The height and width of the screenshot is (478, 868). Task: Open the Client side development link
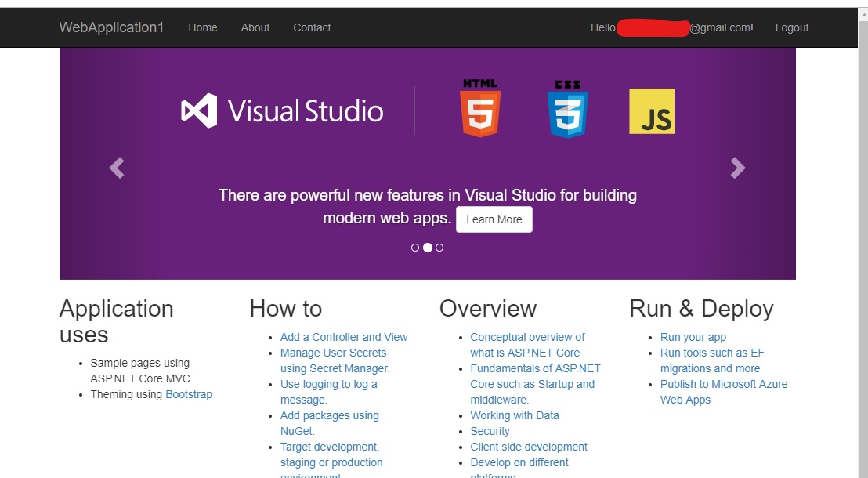point(529,447)
